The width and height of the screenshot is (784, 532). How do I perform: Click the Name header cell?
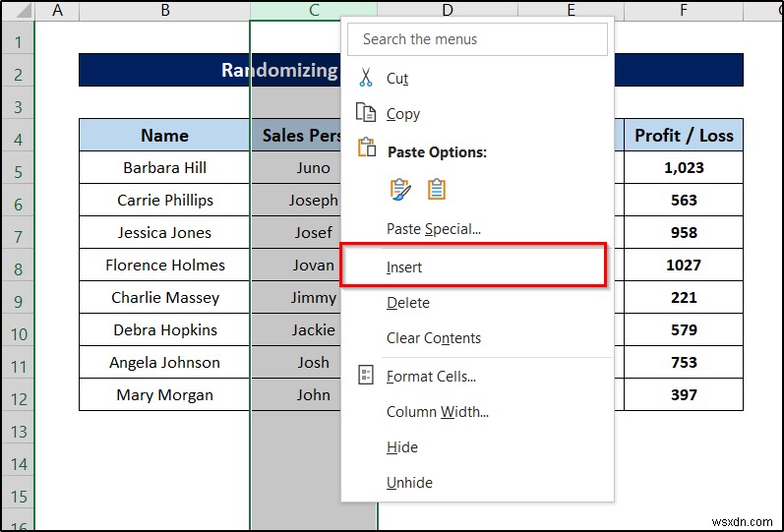pyautogui.click(x=164, y=135)
